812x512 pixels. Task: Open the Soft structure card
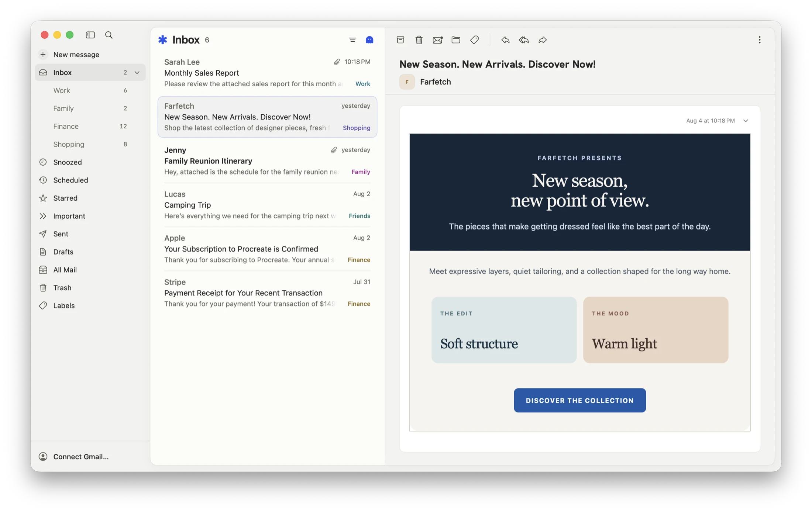point(504,330)
